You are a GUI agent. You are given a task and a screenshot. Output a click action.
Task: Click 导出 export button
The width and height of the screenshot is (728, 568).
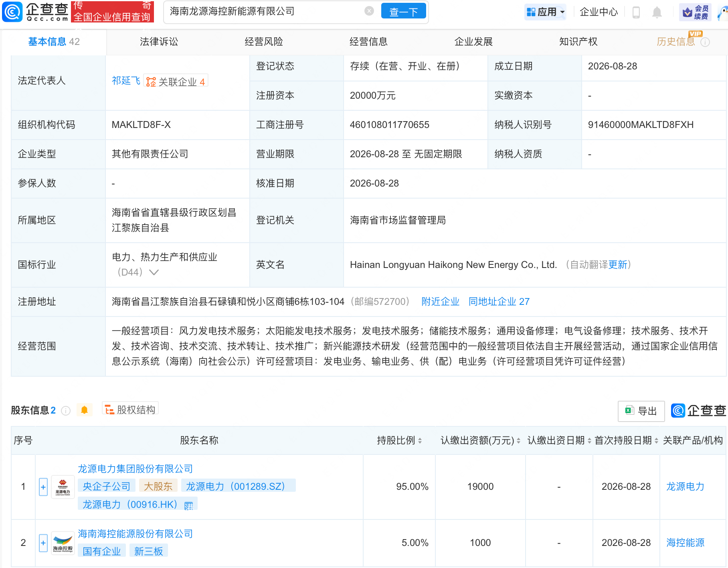tap(641, 411)
